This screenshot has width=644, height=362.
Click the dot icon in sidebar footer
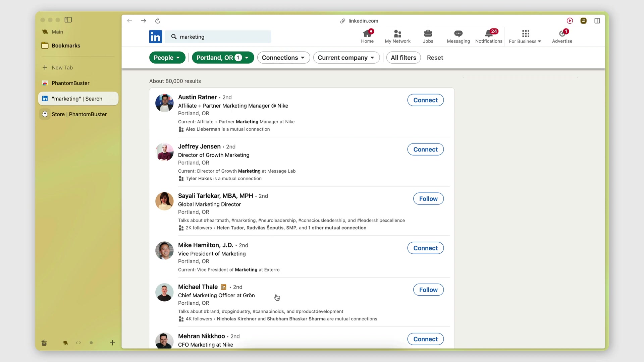pos(91,343)
